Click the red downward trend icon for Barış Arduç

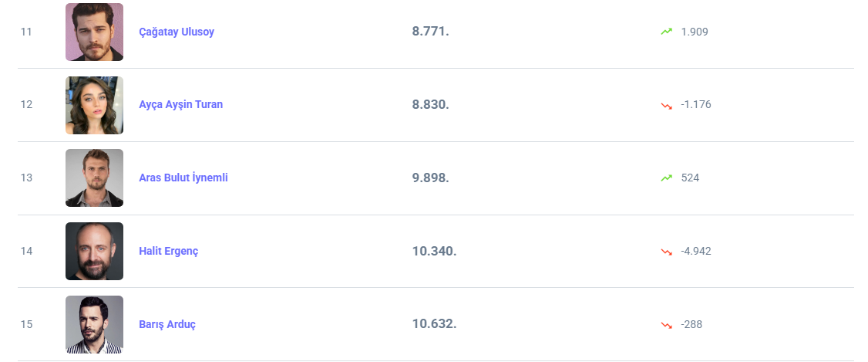click(667, 325)
